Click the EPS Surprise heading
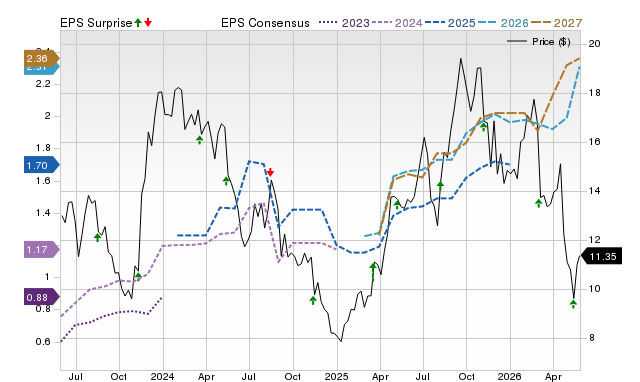The height and width of the screenshot is (382, 640). 96,23
